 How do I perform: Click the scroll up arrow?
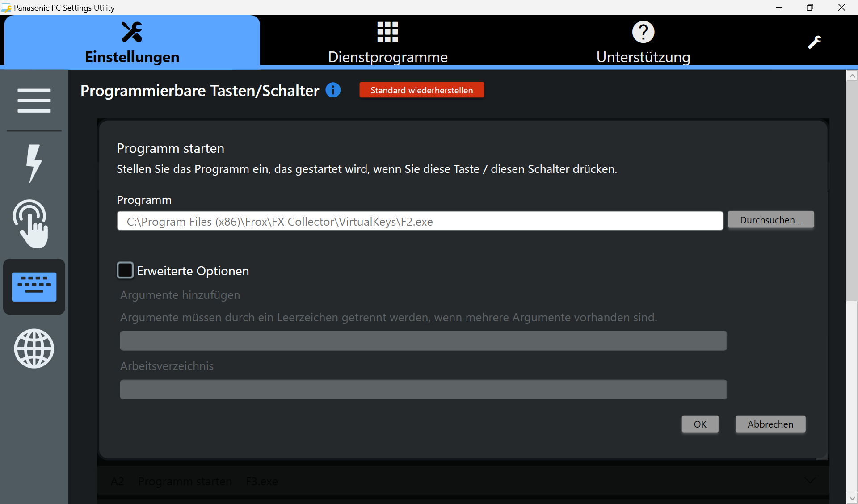point(852,76)
